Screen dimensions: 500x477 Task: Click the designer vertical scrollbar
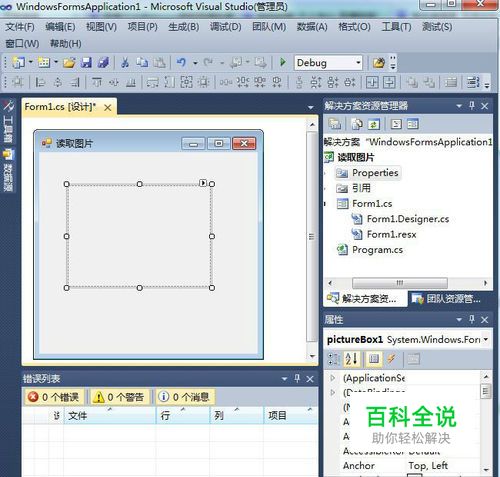311,237
